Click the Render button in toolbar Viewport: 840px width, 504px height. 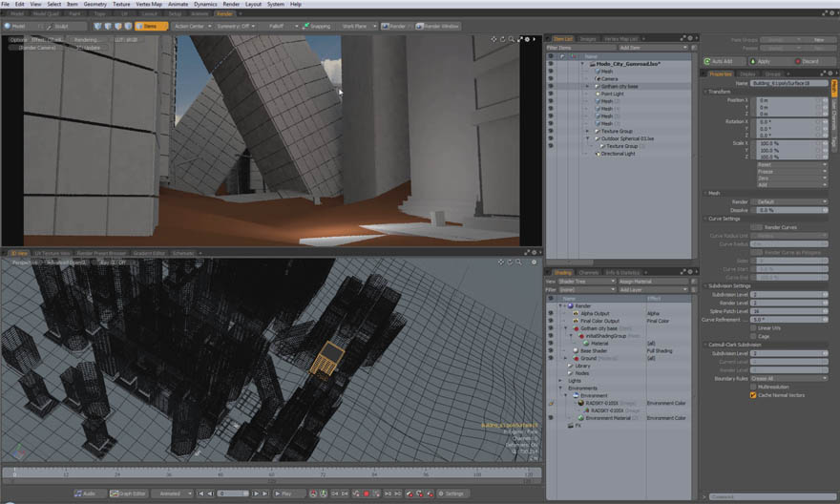coord(393,26)
